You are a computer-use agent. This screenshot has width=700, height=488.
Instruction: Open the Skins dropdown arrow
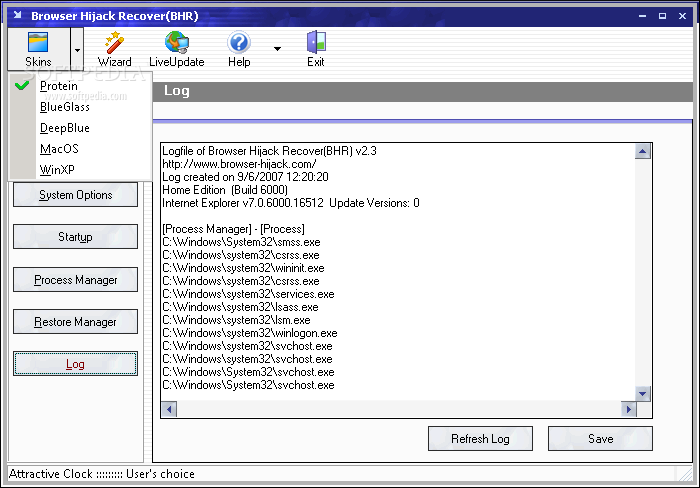pos(77,49)
